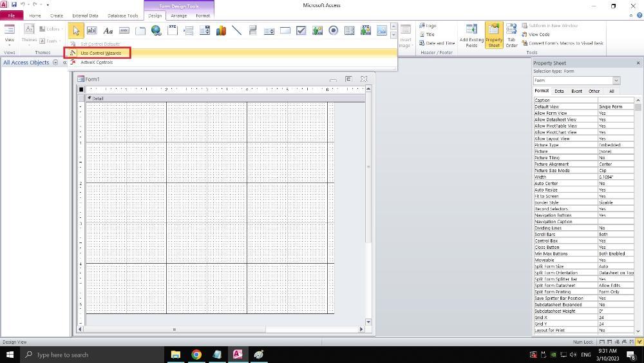
Task: Open Tab Order dialog
Action: pyautogui.click(x=511, y=35)
